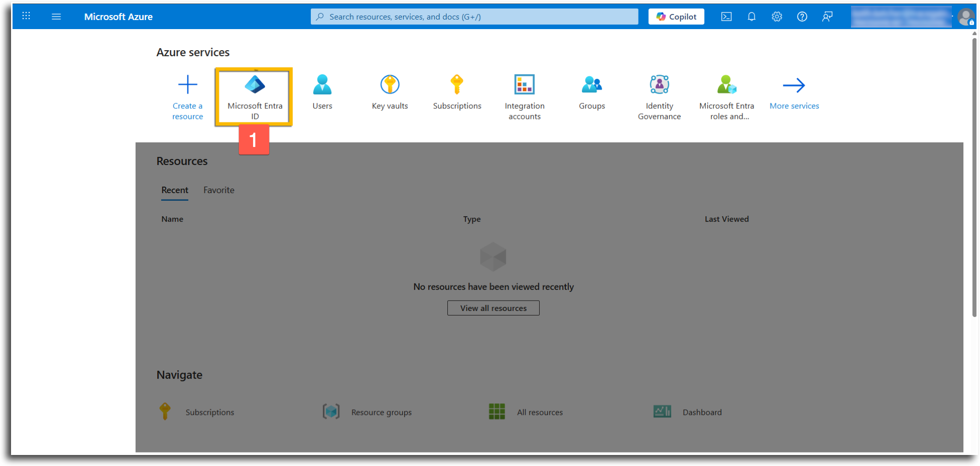Open Identity Governance service
980x466 pixels.
point(659,97)
